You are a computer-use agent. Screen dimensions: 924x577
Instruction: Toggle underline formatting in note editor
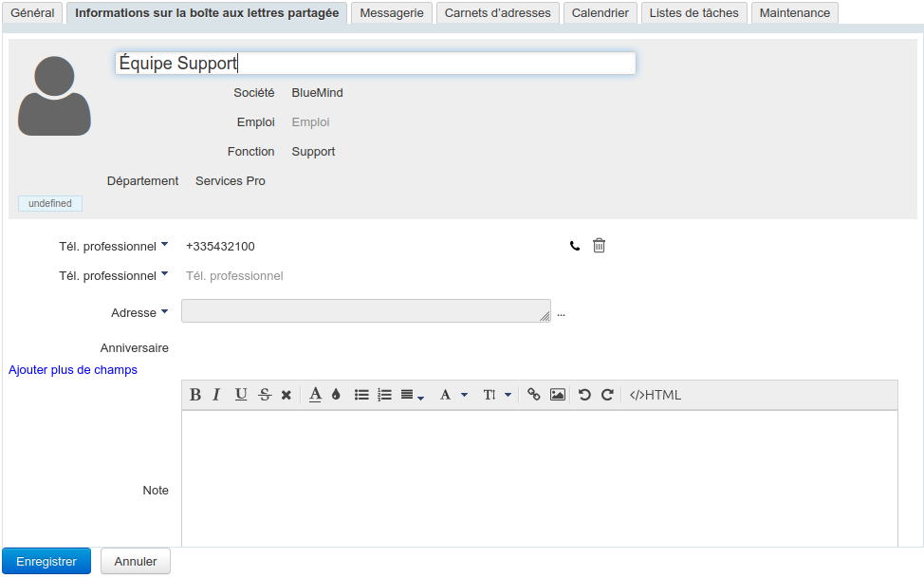[x=241, y=395]
